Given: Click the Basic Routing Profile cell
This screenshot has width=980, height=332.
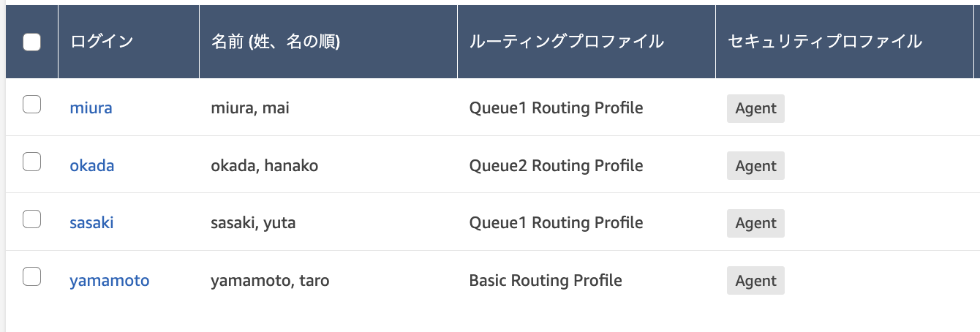Looking at the screenshot, I should 546,280.
